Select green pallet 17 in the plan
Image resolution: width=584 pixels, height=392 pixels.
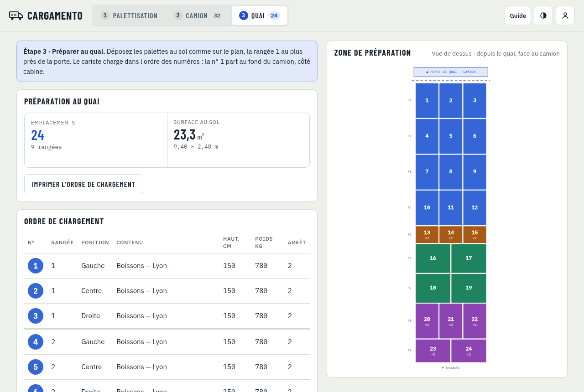tap(469, 258)
